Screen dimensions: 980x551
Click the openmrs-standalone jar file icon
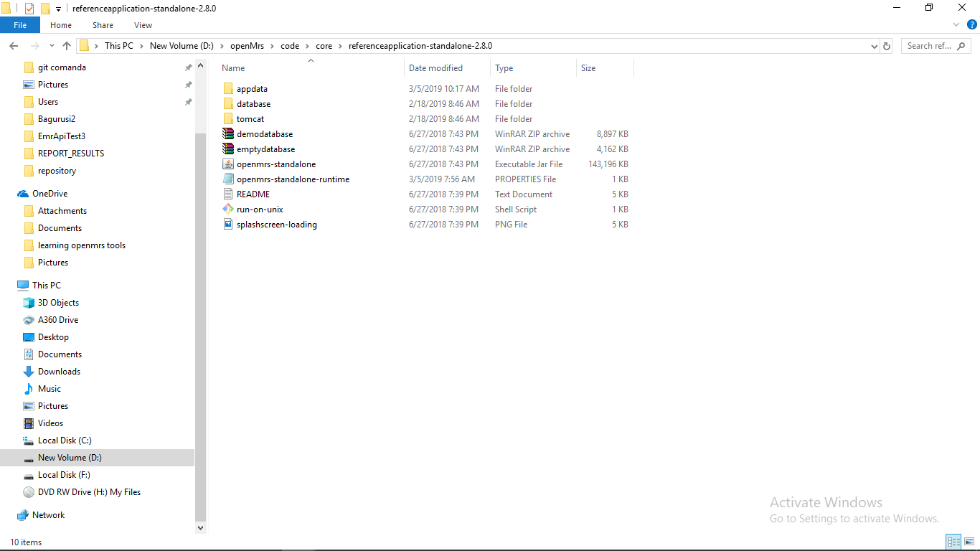(x=228, y=164)
